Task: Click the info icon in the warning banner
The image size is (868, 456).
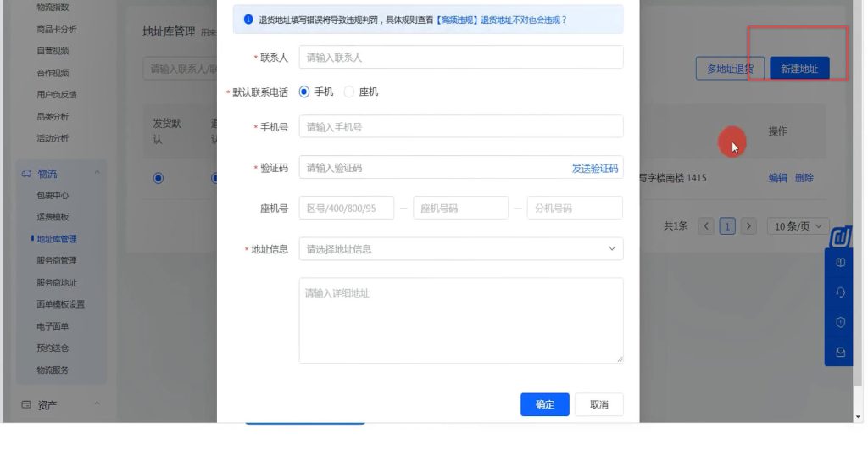Action: (248, 19)
